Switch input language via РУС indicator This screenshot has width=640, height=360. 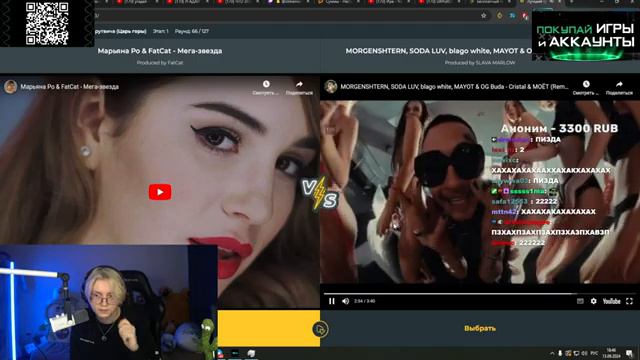(594, 353)
